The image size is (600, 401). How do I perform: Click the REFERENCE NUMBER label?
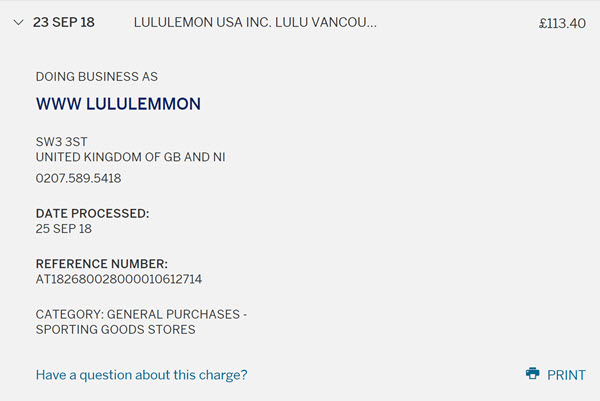tap(101, 264)
